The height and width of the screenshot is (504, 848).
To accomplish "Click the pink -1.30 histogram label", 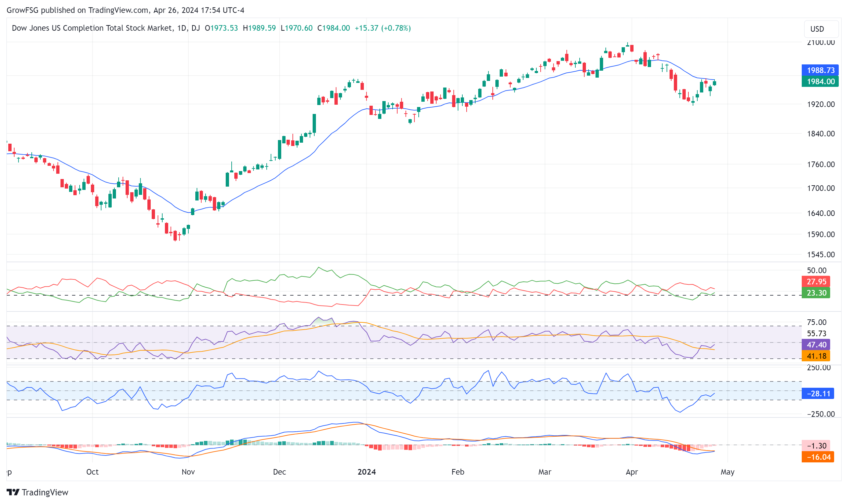I will 815,446.
